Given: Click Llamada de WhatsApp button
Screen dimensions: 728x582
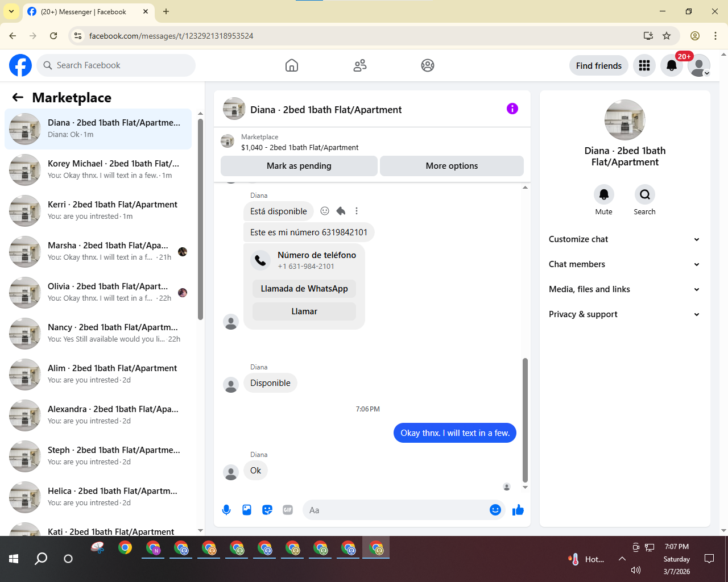Looking at the screenshot, I should [304, 289].
